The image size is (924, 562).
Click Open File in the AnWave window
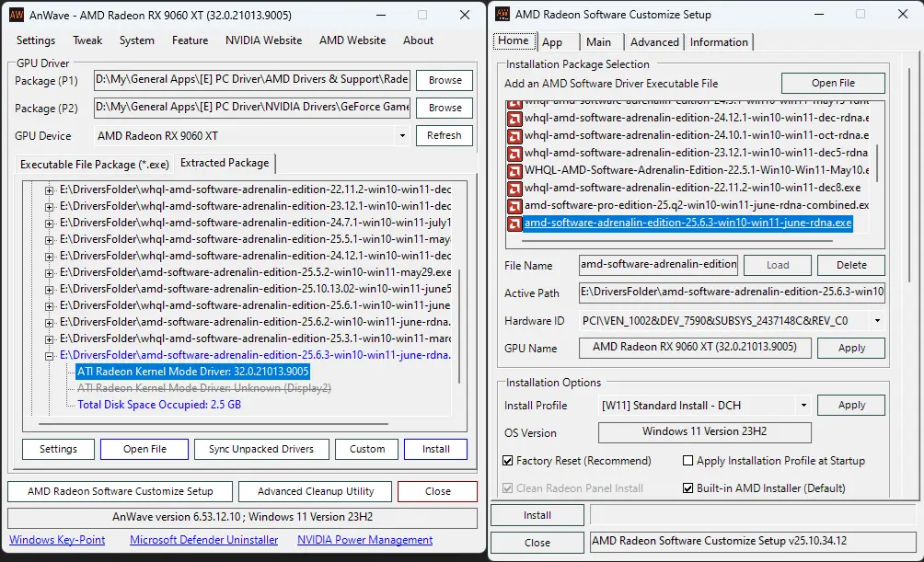(144, 449)
